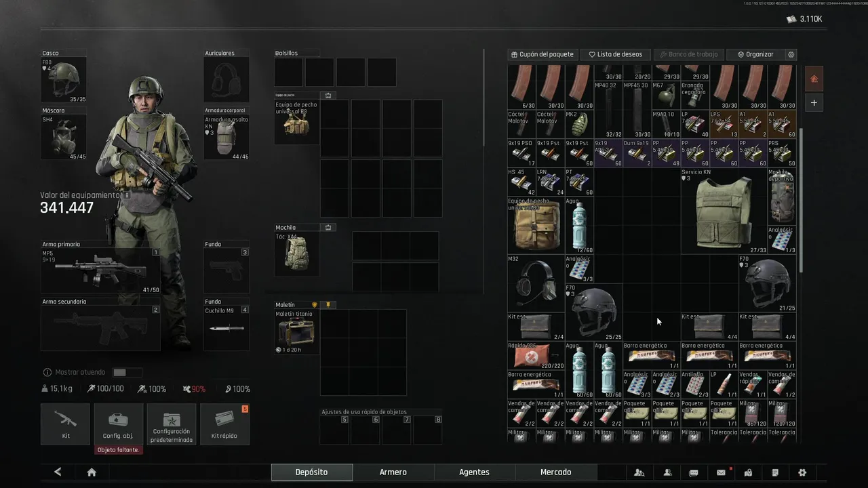Select the empty Arma secundaria slot
Viewport: 868px width, 488px height.
(x=101, y=328)
